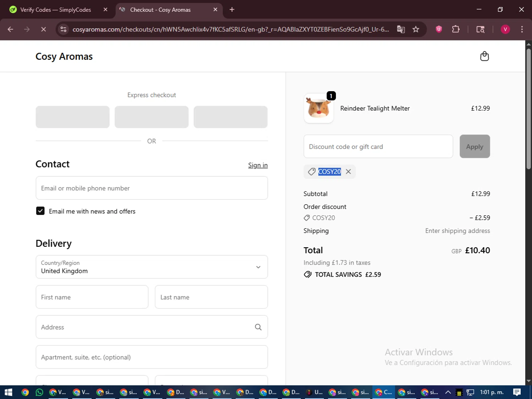The width and height of the screenshot is (532, 399).
Task: Bookmark this page with the star icon
Action: (x=416, y=29)
